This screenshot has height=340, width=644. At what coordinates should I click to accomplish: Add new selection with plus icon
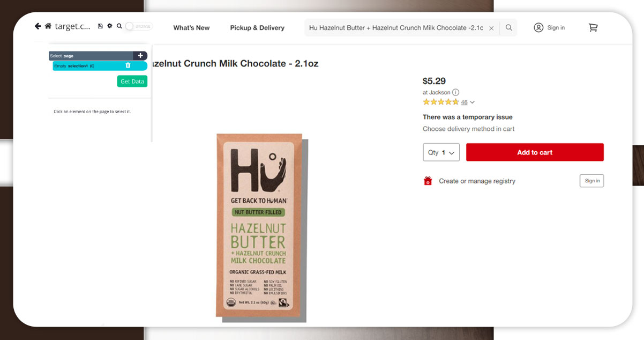[x=140, y=56]
